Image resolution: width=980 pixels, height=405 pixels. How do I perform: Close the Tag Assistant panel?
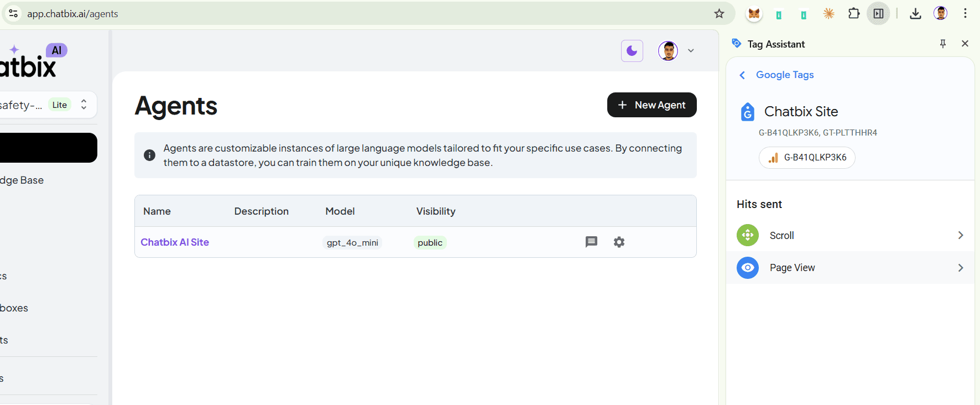point(965,44)
